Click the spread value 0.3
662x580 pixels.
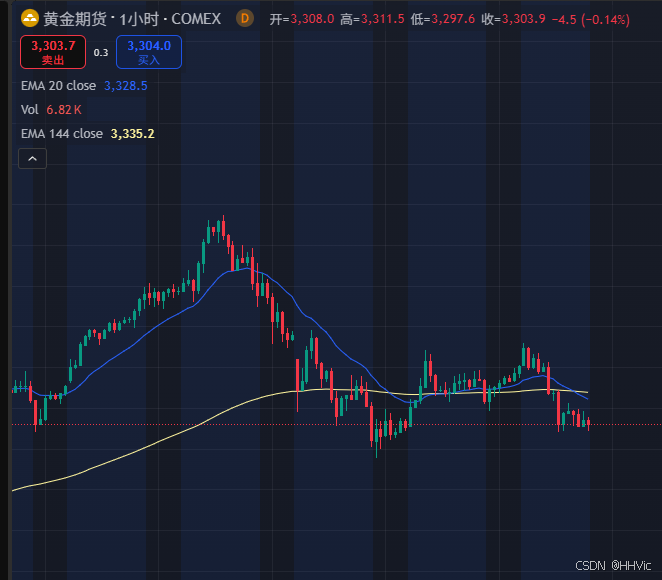tap(101, 53)
